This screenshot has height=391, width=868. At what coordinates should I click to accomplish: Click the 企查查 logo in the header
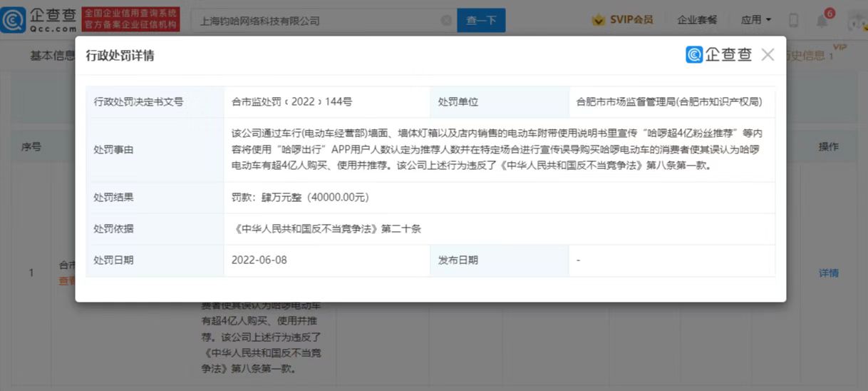tap(38, 20)
